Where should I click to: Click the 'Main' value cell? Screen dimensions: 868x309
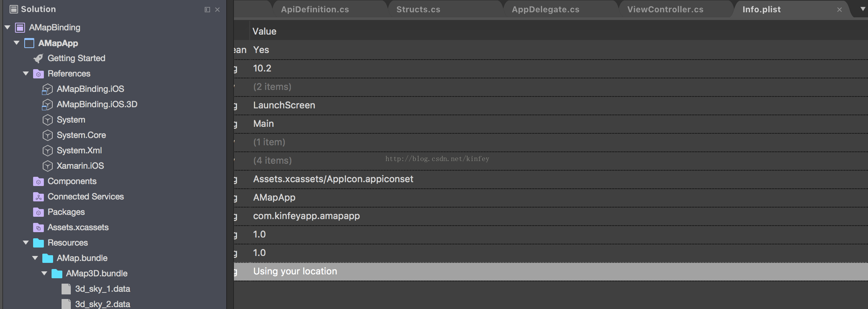[x=263, y=124]
